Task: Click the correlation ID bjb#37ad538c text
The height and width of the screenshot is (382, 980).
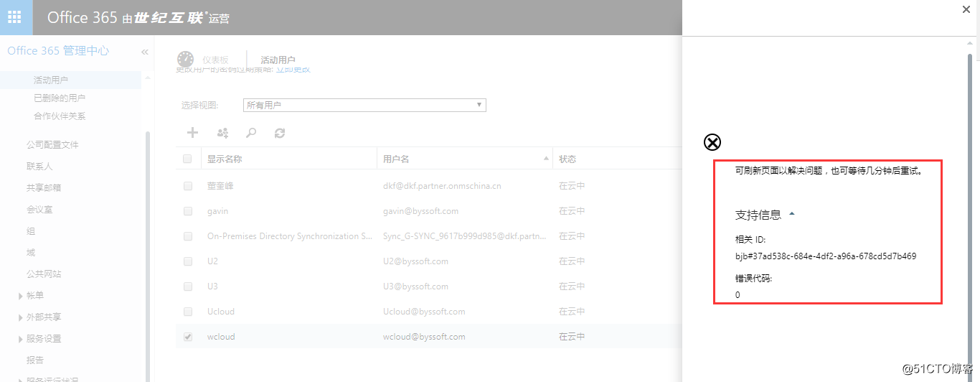Action: tap(826, 256)
